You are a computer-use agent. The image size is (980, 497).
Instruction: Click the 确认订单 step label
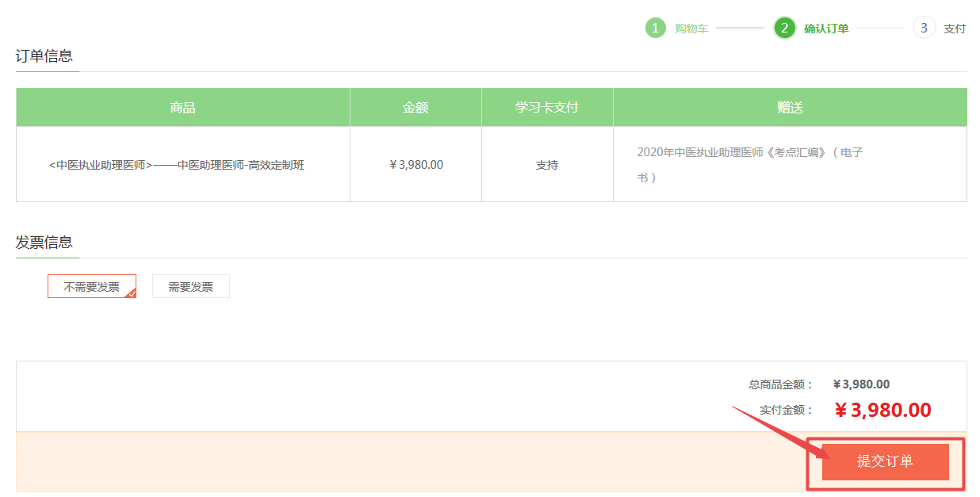tap(826, 29)
